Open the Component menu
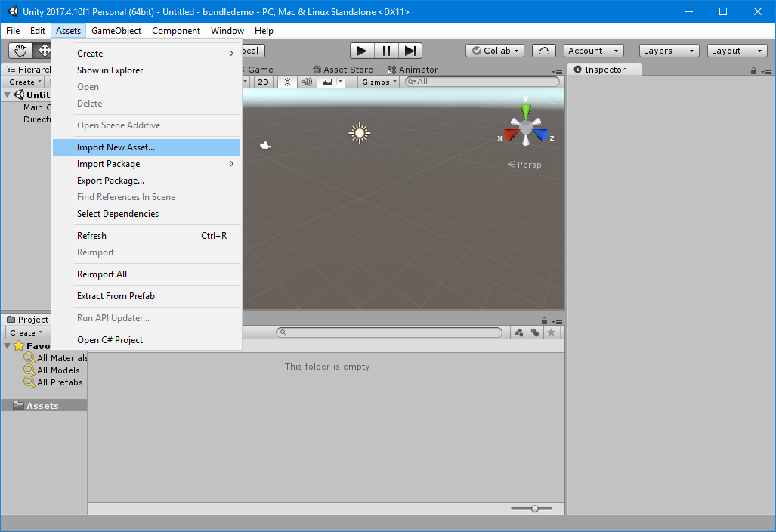Viewport: 776px width, 532px height. point(176,31)
